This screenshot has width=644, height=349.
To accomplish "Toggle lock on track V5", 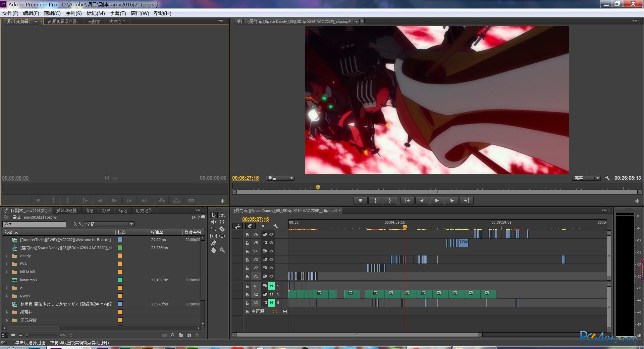I will tap(247, 243).
